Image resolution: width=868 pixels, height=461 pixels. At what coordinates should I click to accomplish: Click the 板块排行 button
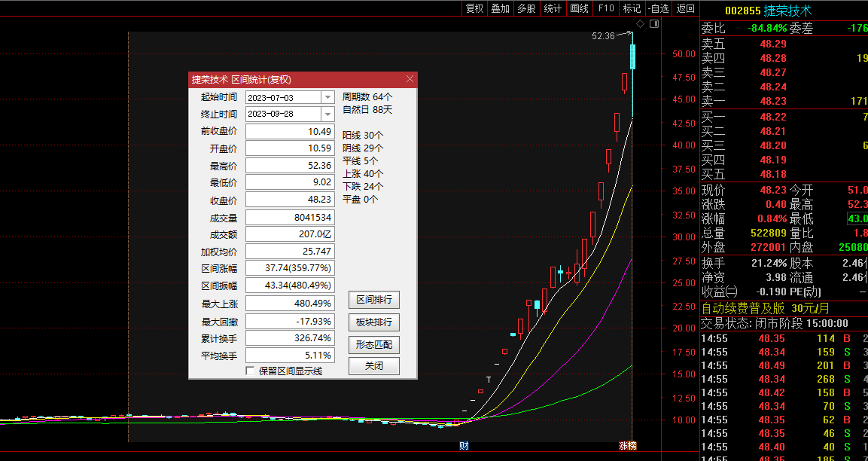pyautogui.click(x=373, y=322)
